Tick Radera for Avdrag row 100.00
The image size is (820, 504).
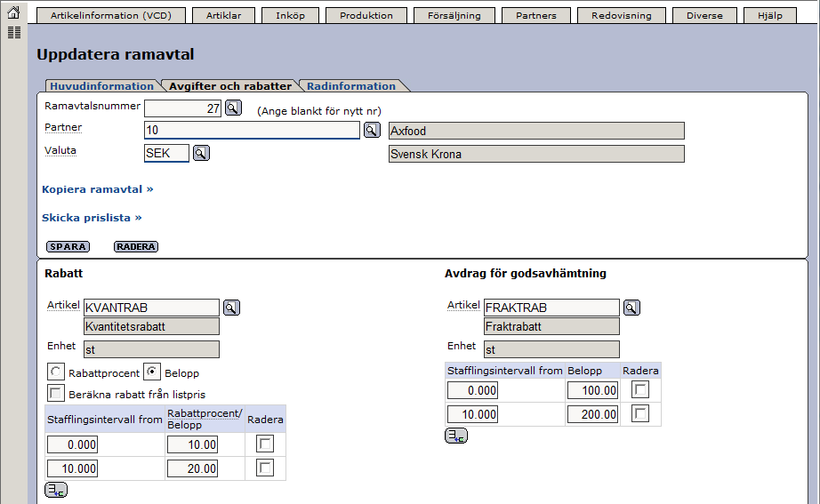(x=640, y=389)
